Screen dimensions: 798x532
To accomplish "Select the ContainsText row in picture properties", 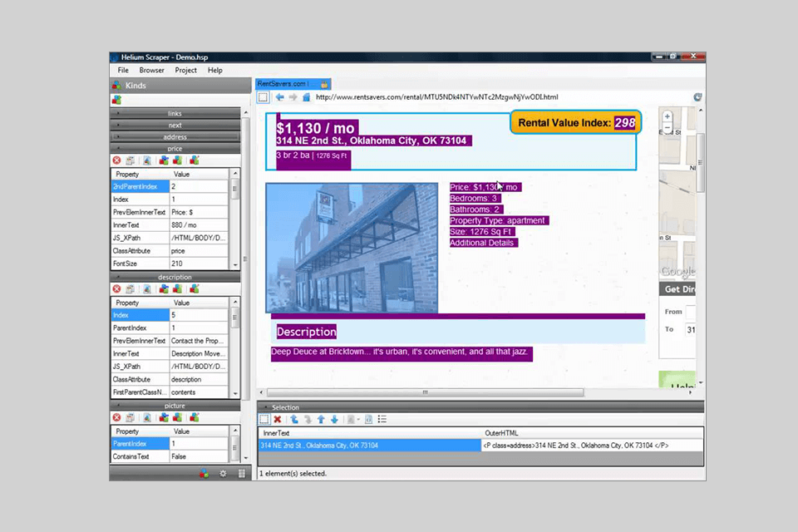I will coord(170,456).
